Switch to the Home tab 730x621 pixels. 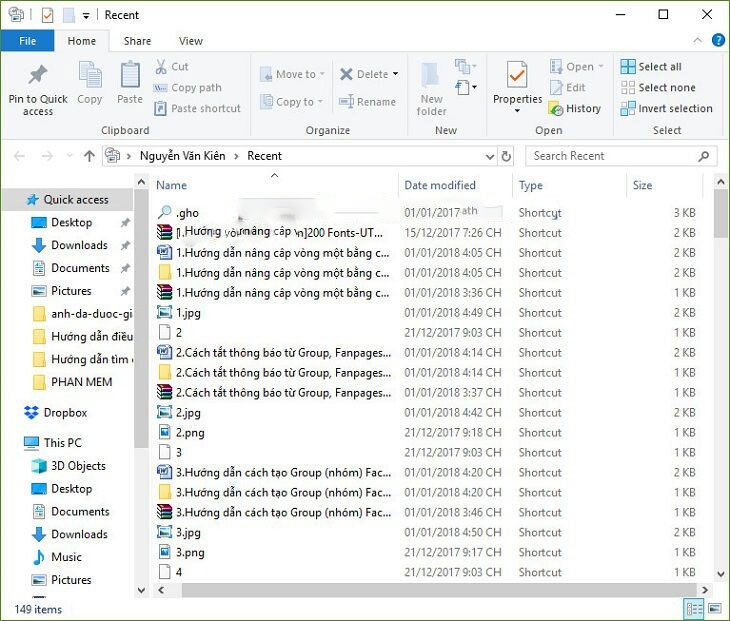[81, 41]
